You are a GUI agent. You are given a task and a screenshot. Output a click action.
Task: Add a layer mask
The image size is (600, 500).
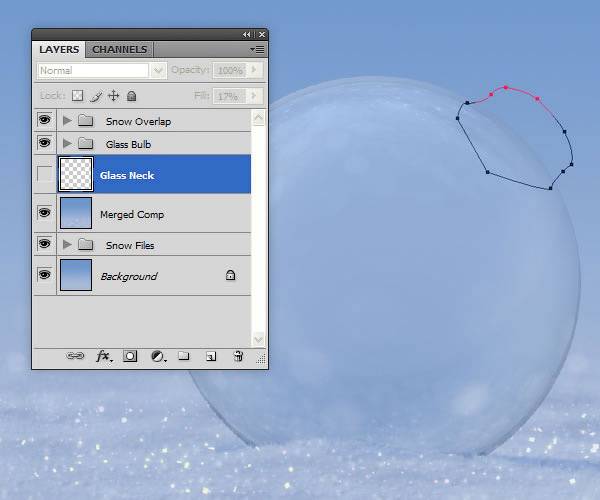click(x=130, y=356)
